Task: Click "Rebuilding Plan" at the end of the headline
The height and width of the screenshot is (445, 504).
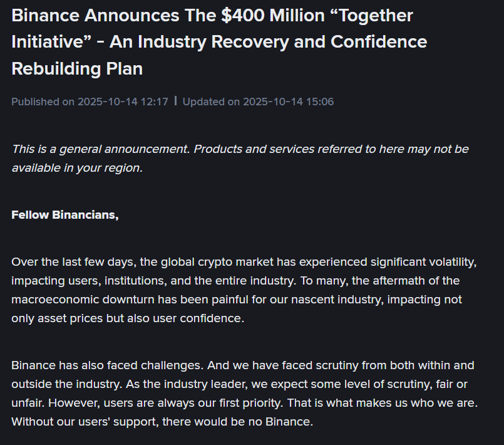Action: click(x=77, y=68)
